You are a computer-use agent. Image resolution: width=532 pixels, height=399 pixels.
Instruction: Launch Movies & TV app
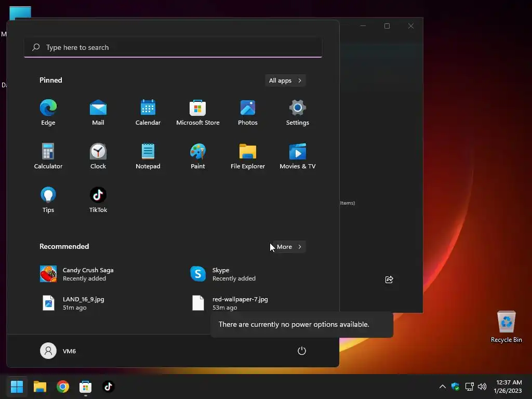click(298, 156)
